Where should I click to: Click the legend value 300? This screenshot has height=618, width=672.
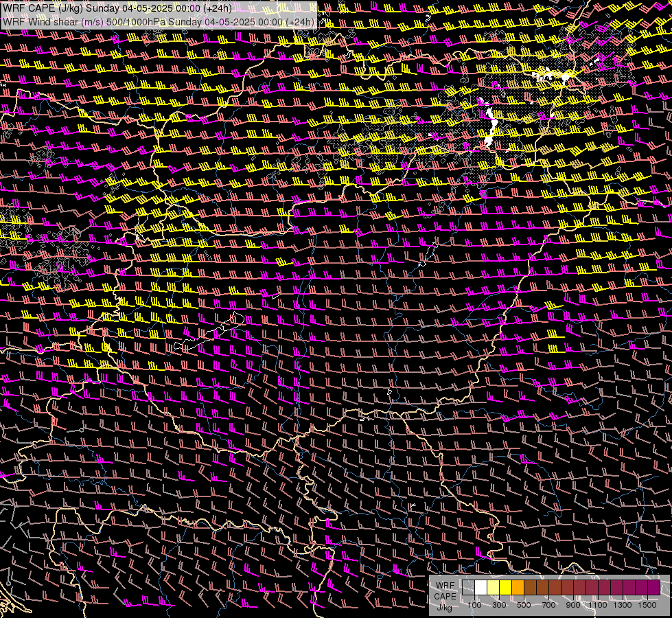pos(499,605)
